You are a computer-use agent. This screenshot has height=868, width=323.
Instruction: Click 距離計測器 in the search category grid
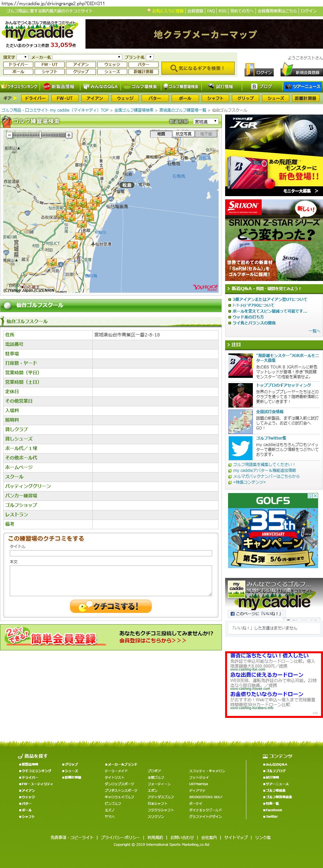tap(144, 72)
